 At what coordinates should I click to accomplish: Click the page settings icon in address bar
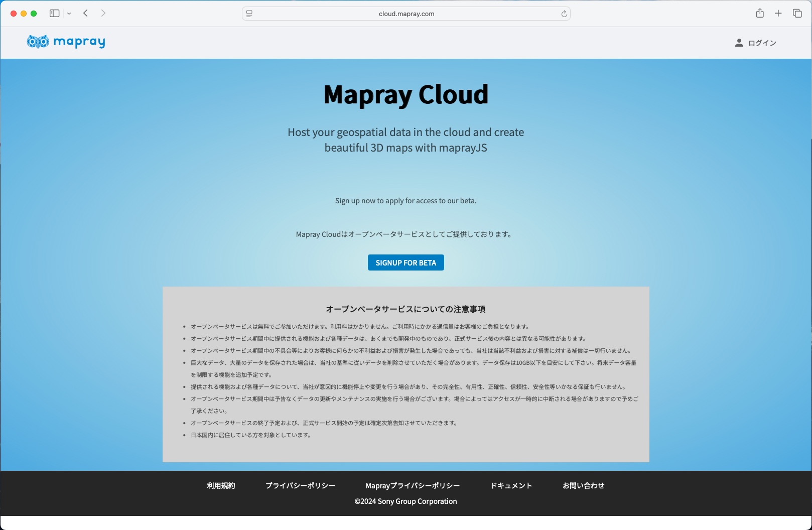pyautogui.click(x=249, y=14)
